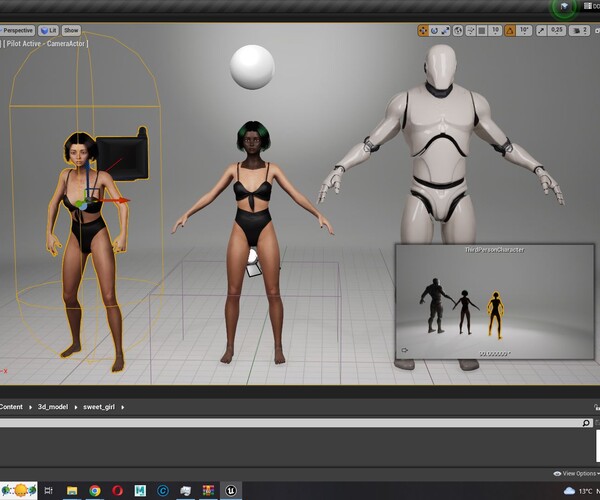600x500 pixels.
Task: Open the View Options menu
Action: (576, 474)
